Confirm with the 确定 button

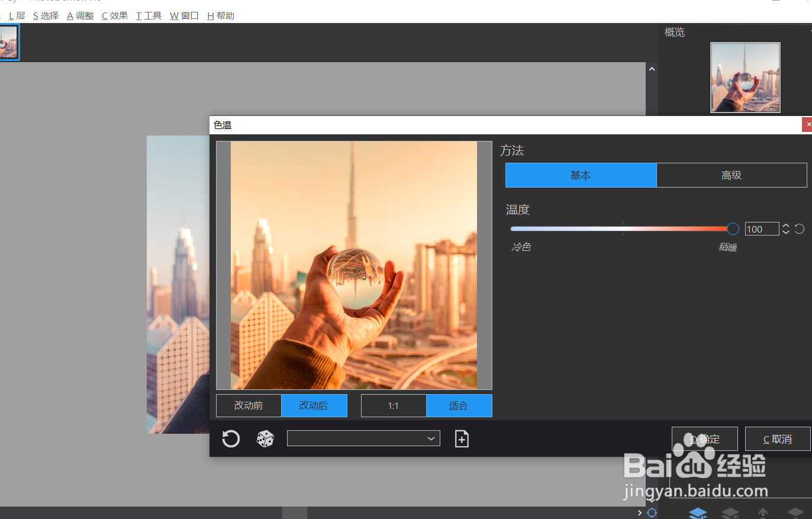pyautogui.click(x=705, y=439)
